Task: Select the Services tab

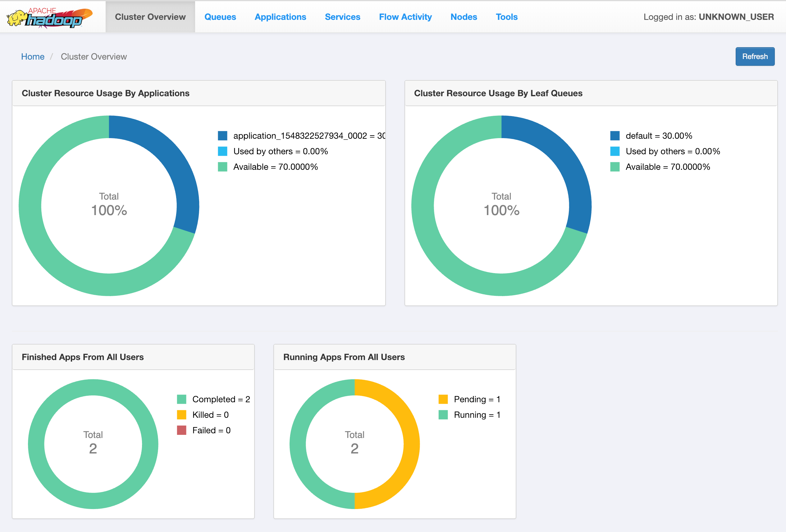Action: pyautogui.click(x=343, y=16)
